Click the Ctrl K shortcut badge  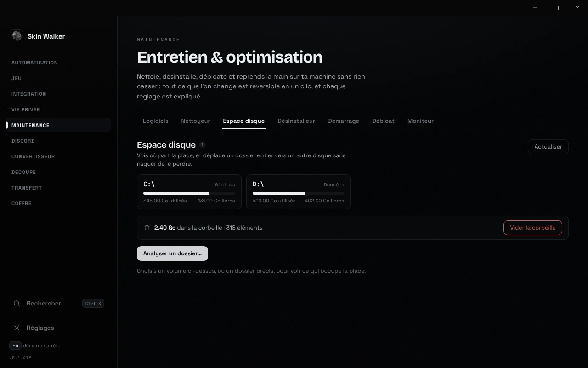pyautogui.click(x=93, y=304)
